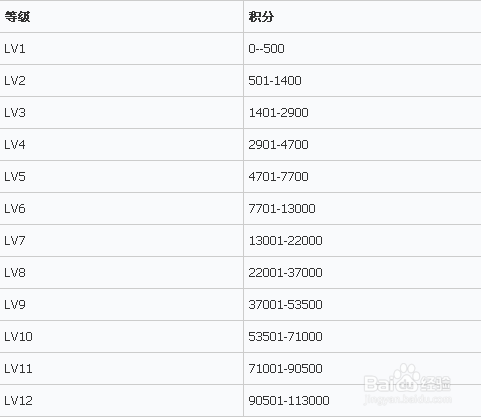
Task: Select the LV10 row label
Action: pos(18,337)
